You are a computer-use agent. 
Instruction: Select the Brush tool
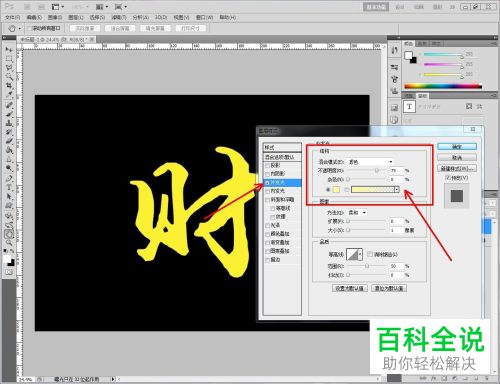(9, 114)
